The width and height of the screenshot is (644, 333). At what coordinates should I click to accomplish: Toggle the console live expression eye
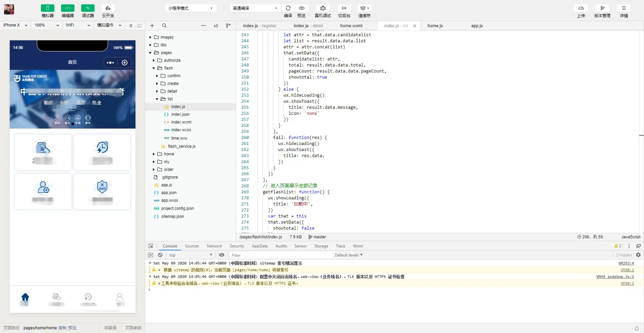click(x=222, y=255)
